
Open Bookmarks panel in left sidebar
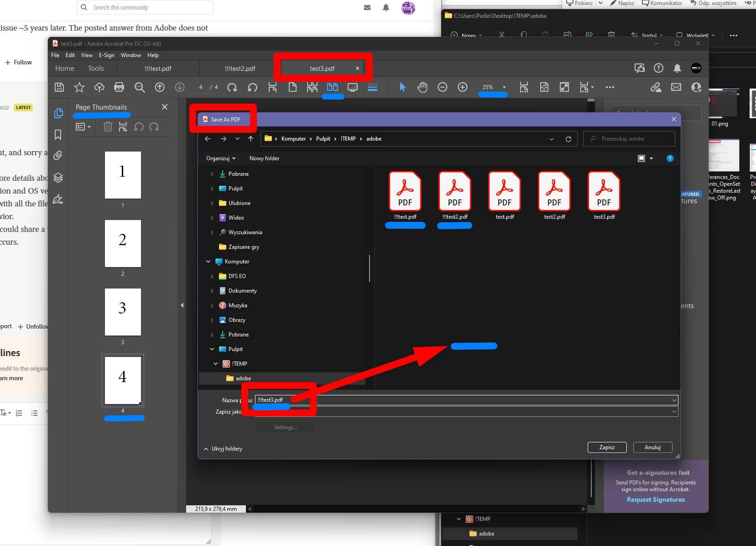[x=58, y=135]
